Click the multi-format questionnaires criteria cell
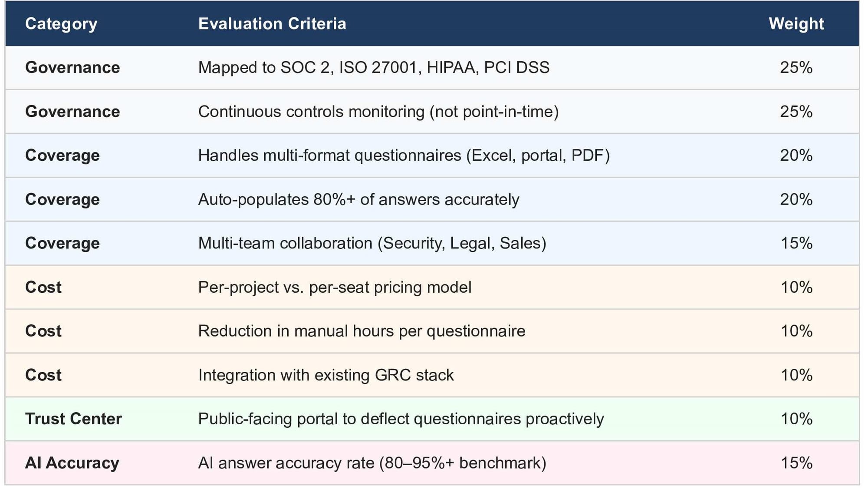 [404, 155]
